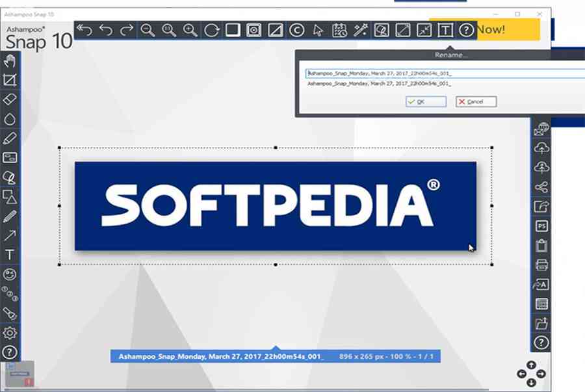Screen dimensions: 585x392
Task: Confirm rename with the OK button
Action: pyautogui.click(x=426, y=101)
